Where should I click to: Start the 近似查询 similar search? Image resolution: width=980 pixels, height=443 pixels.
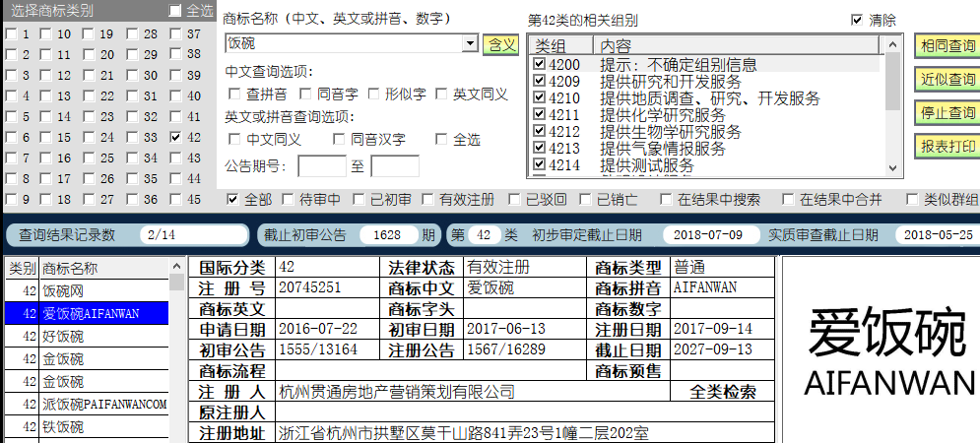click(947, 80)
